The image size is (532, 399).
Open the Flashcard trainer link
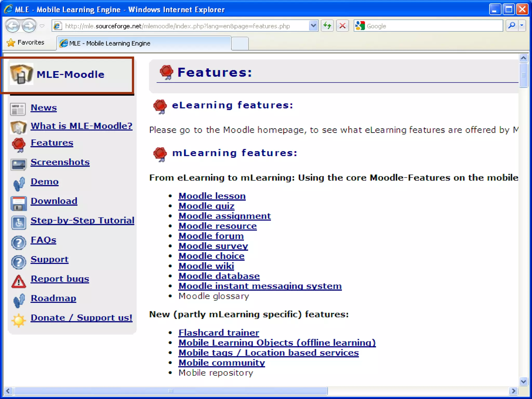click(218, 332)
